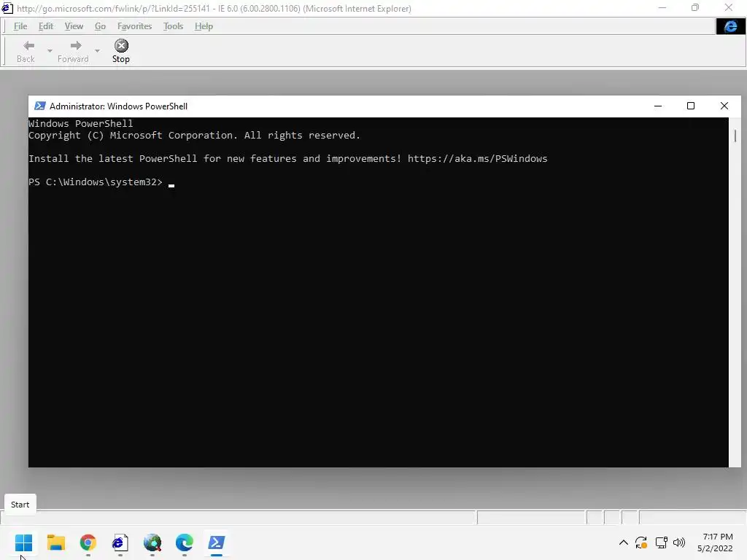Click the https://aka.ms/PSWindows URL text
This screenshot has width=747, height=560.
pos(477,158)
